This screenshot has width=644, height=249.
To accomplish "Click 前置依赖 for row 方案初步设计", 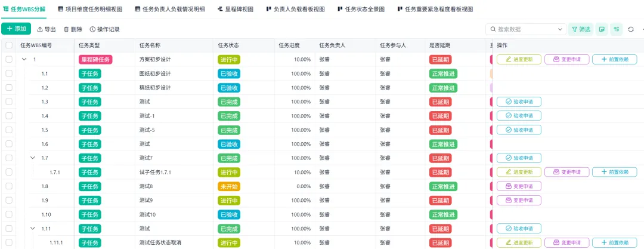I will pos(614,59).
